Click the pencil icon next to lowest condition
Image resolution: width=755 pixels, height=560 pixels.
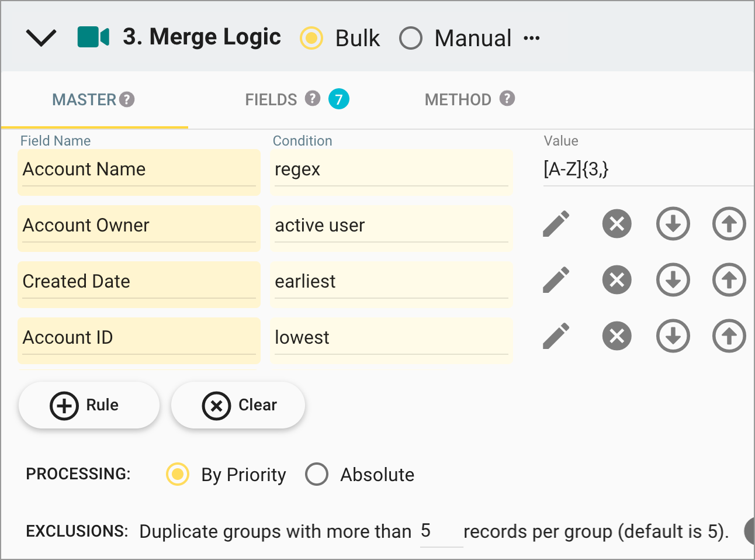(556, 336)
